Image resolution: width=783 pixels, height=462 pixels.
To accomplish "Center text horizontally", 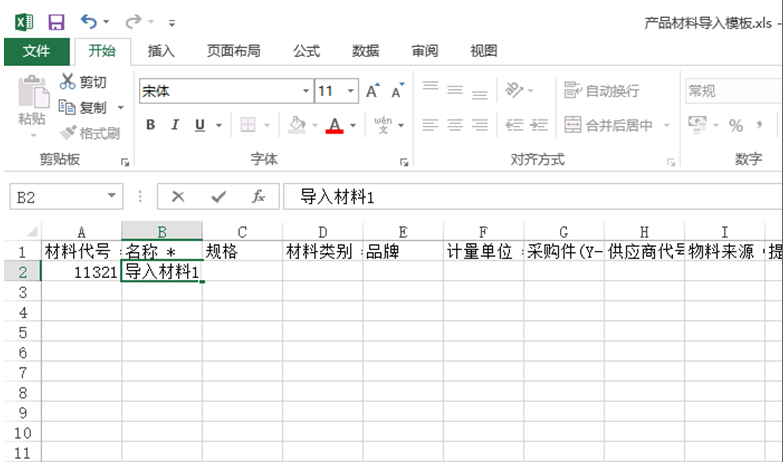I will (455, 124).
